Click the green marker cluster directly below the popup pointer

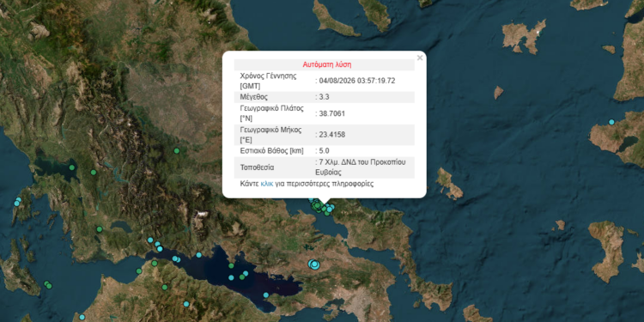click(x=317, y=205)
